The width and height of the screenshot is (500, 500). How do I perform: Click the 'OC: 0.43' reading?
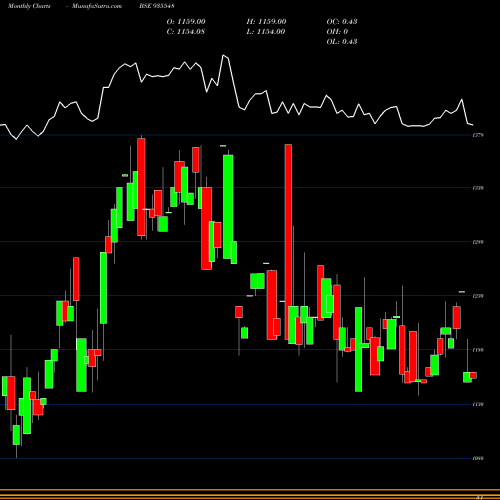click(x=342, y=22)
